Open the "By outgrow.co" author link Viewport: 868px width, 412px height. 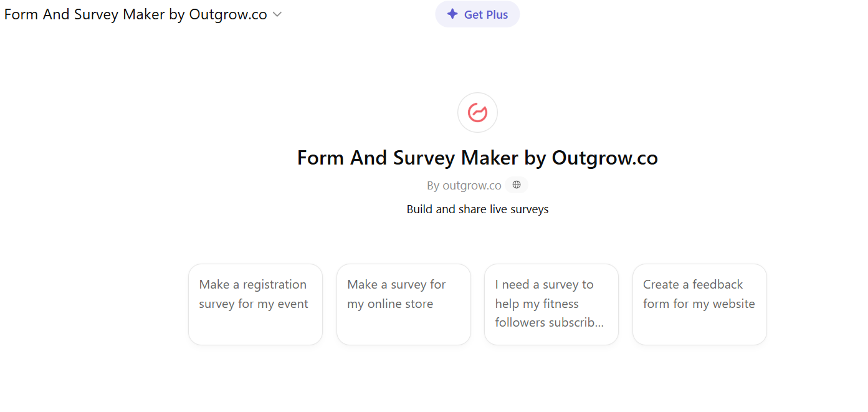tap(464, 186)
